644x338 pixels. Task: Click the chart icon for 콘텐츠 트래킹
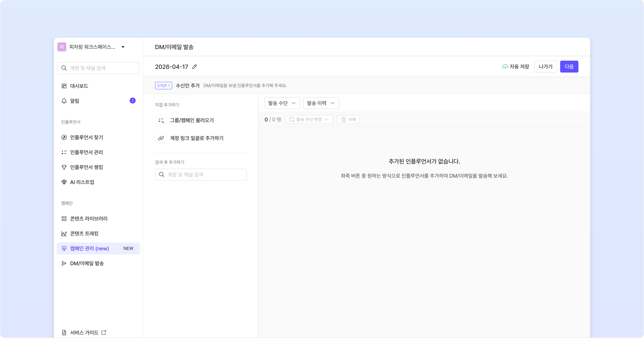coord(64,234)
